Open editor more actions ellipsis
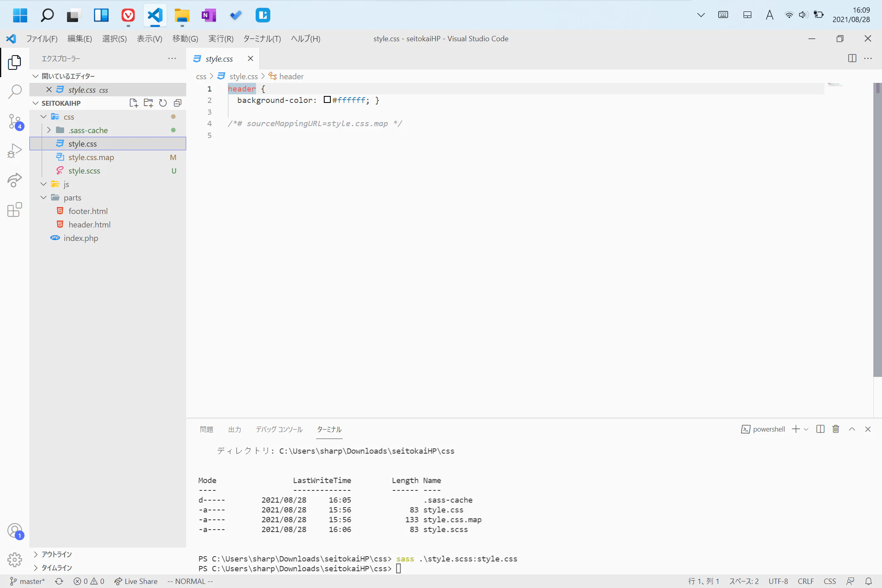The width and height of the screenshot is (882, 588). [x=868, y=58]
